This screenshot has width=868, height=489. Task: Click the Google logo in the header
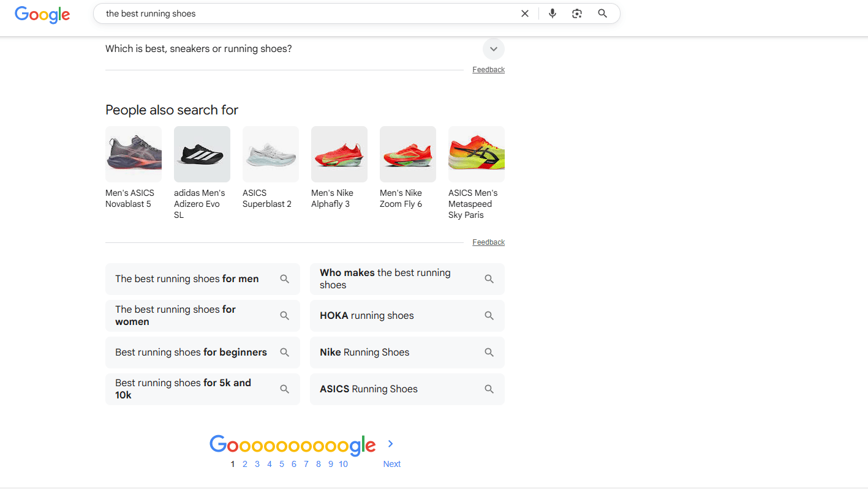[x=42, y=14]
